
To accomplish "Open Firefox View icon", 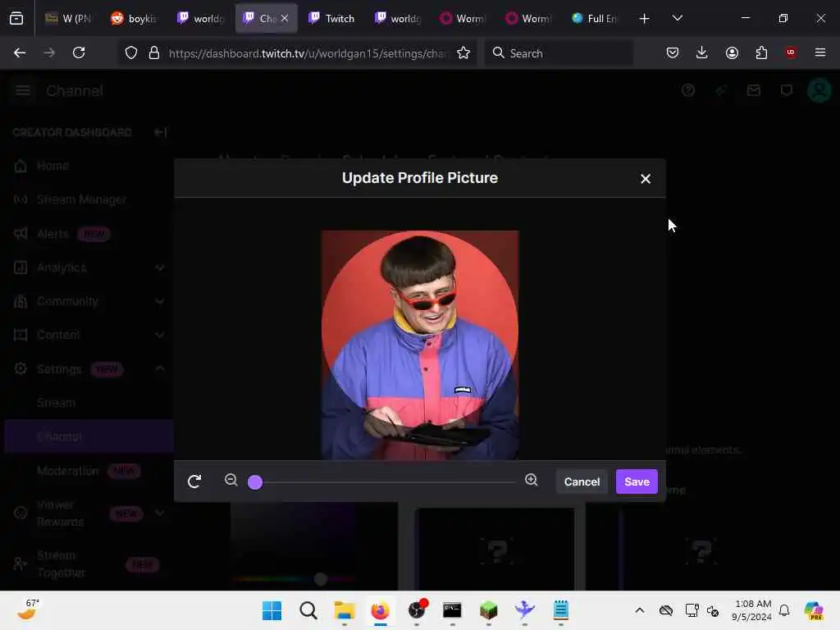I will [x=16, y=18].
